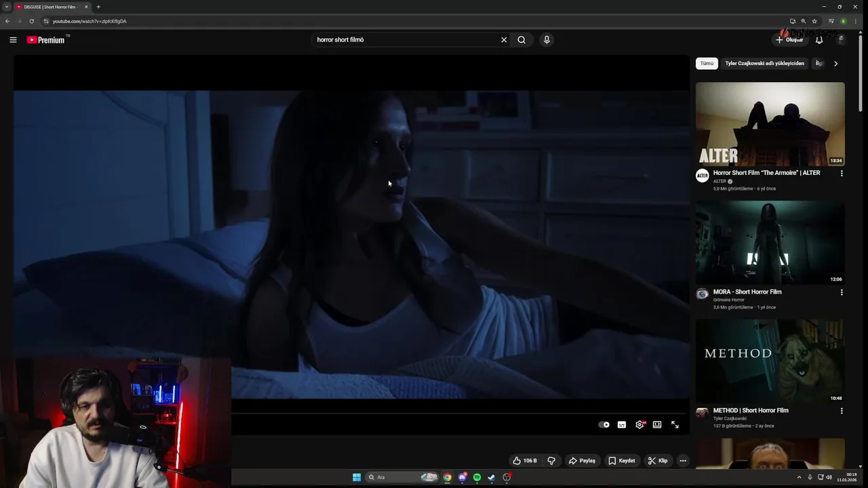Screen dimensions: 868x488
Task: Share video with Paylaş button
Action: pyautogui.click(x=582, y=461)
